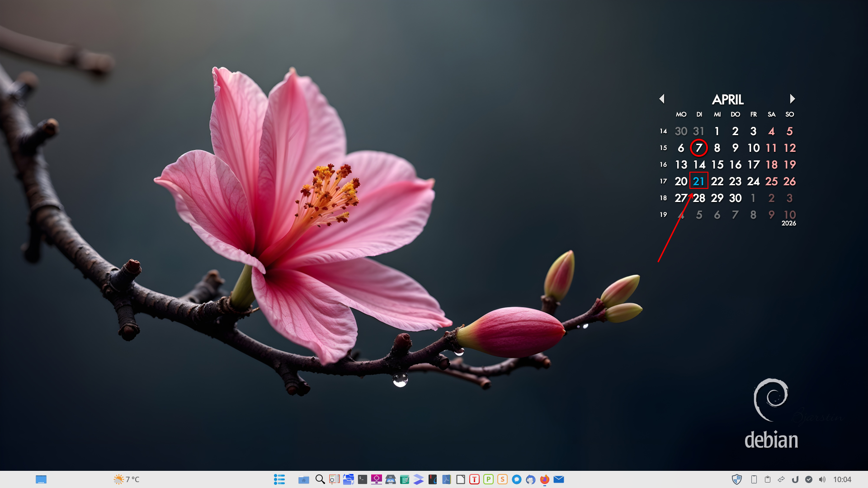Open the application menu list icon
This screenshot has height=488, width=868.
tap(279, 479)
